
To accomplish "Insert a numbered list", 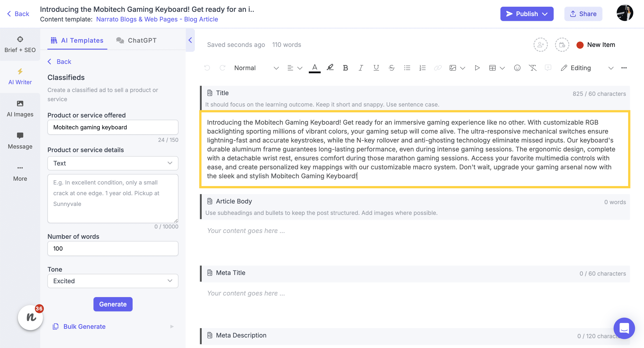I will point(422,68).
